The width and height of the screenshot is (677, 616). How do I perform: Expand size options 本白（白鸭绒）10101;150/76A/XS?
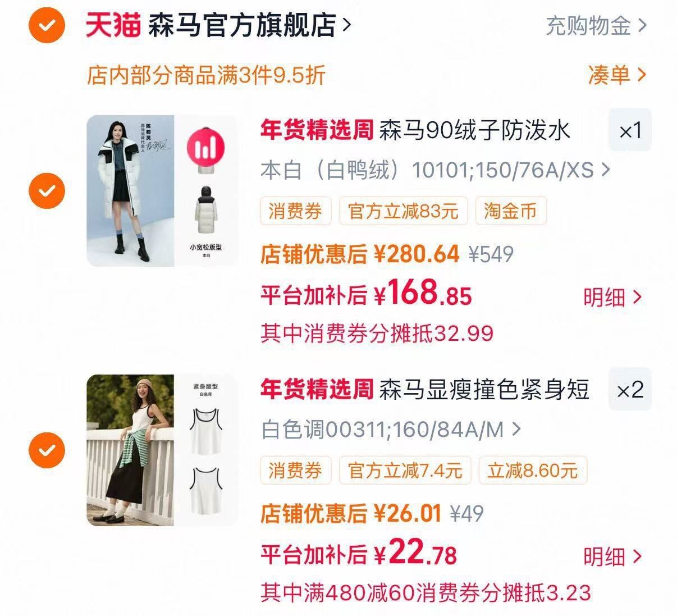[x=436, y=170]
